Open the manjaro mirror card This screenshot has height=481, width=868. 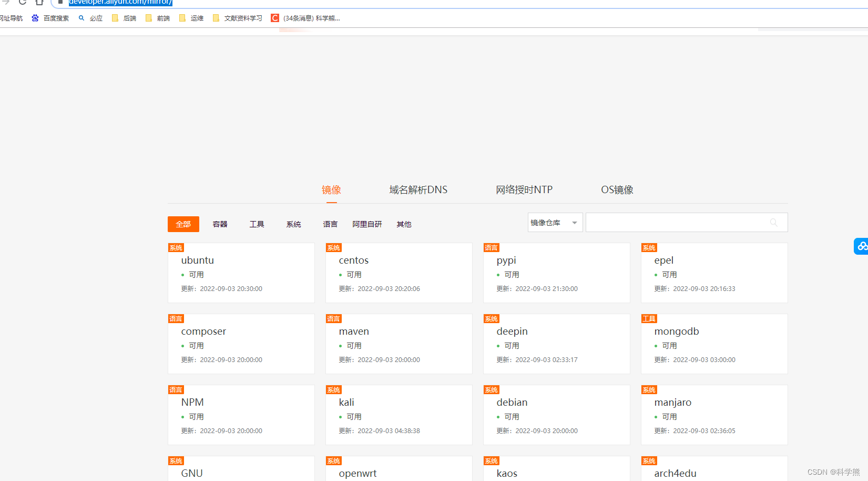tap(714, 415)
